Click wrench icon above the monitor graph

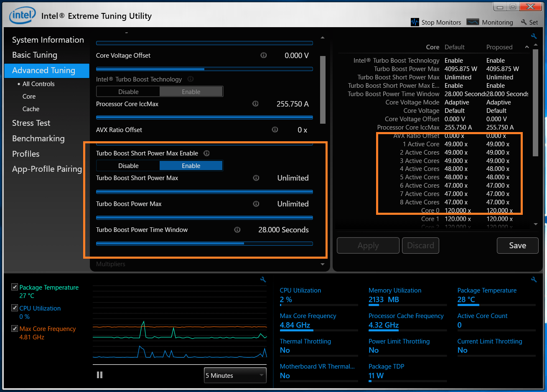(x=263, y=280)
